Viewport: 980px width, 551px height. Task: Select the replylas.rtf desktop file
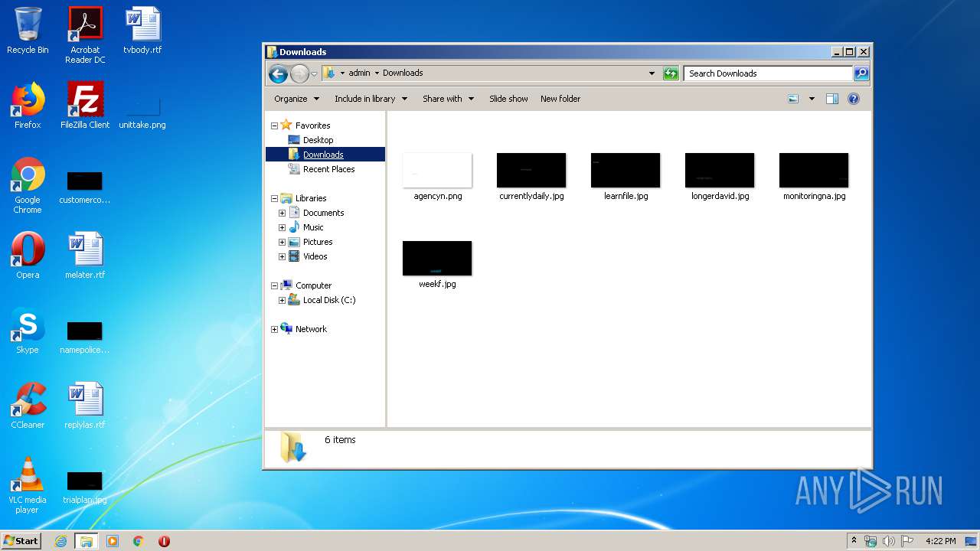pyautogui.click(x=85, y=406)
